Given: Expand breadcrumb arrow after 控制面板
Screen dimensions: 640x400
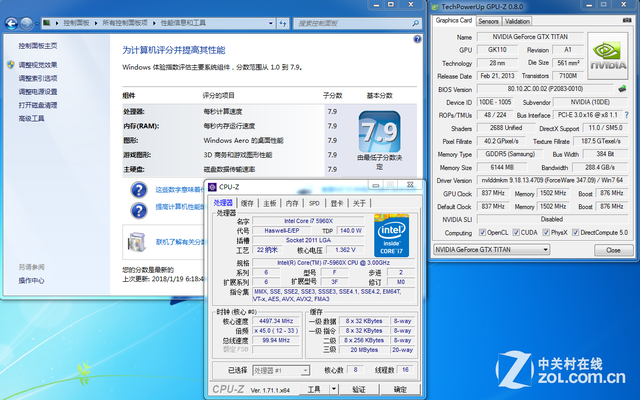Looking at the screenshot, I should click(96, 23).
